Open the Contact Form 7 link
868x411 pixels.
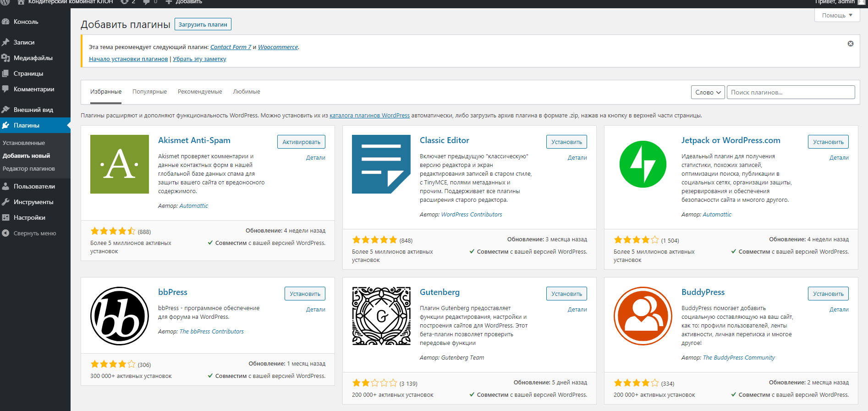(x=231, y=47)
